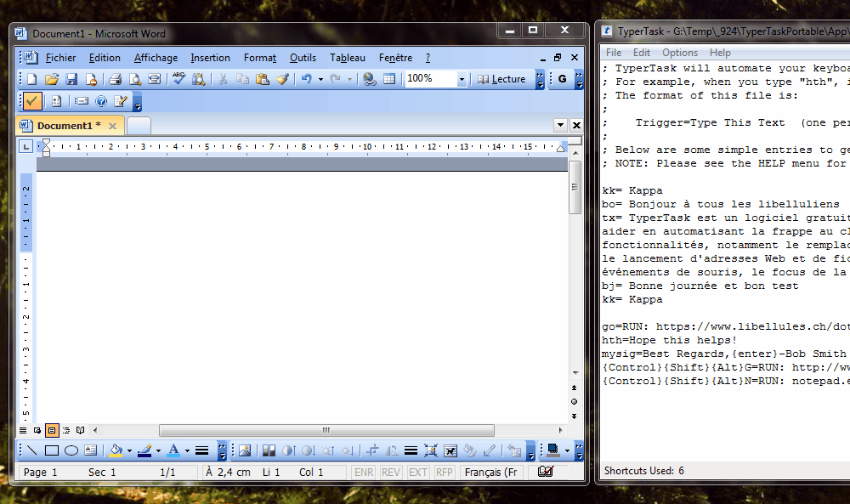Switch to Reading Layout view book button
This screenshot has width=850, height=504.
[80, 430]
